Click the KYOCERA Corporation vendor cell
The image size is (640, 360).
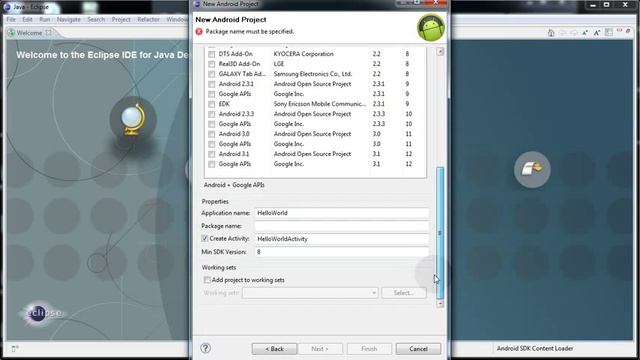[304, 54]
